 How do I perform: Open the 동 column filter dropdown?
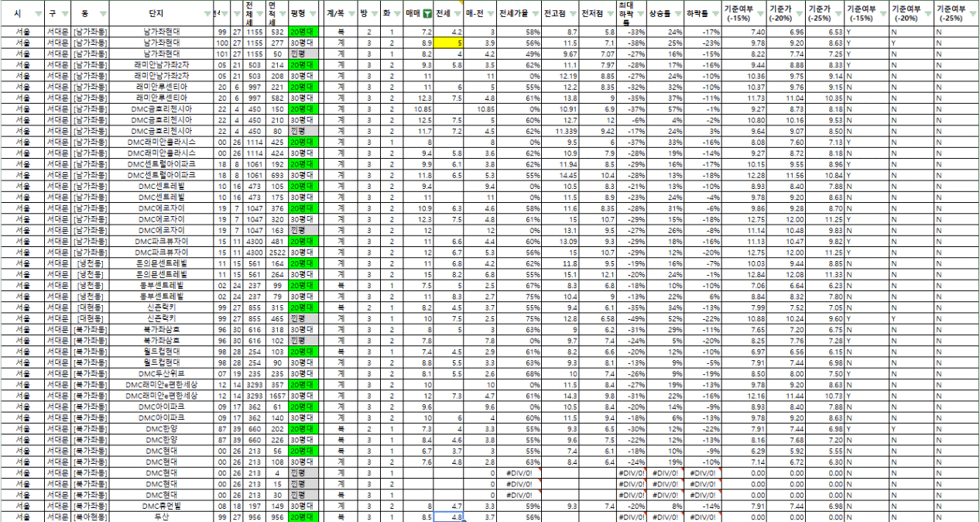pos(104,15)
